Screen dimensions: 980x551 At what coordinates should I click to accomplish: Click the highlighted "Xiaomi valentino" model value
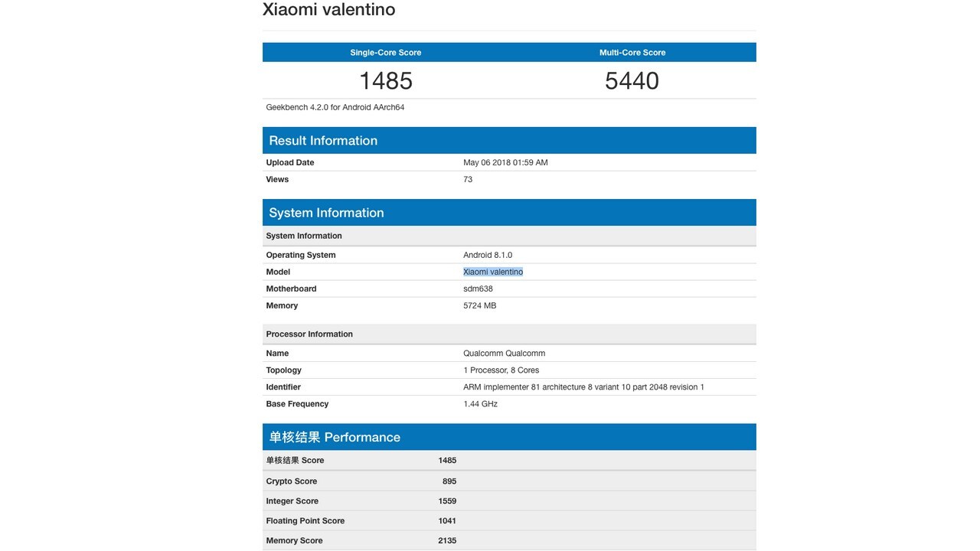493,272
